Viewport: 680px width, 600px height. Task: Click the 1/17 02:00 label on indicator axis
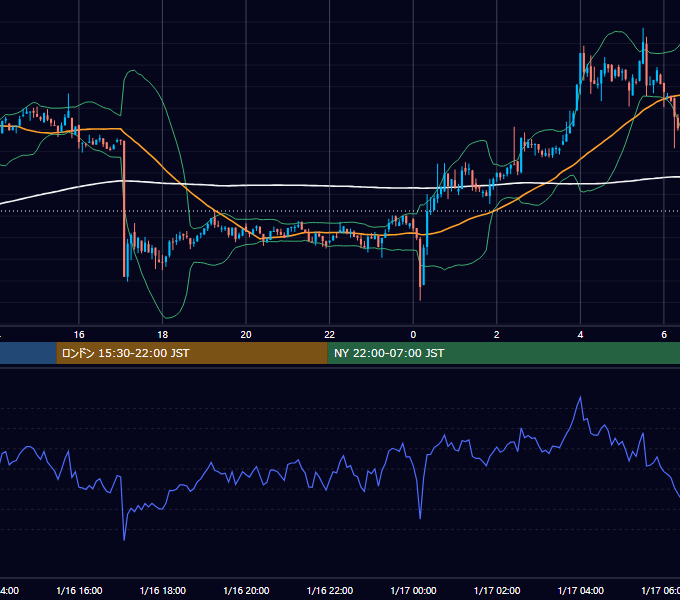click(497, 590)
